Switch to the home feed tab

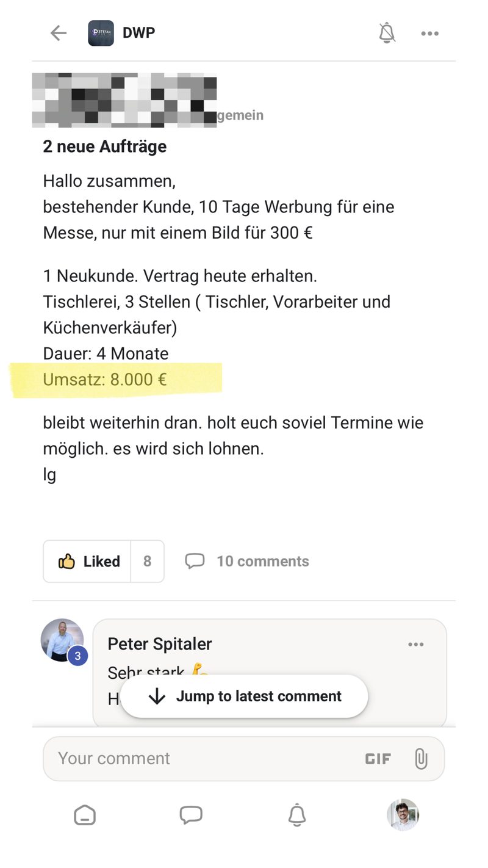[x=85, y=816]
